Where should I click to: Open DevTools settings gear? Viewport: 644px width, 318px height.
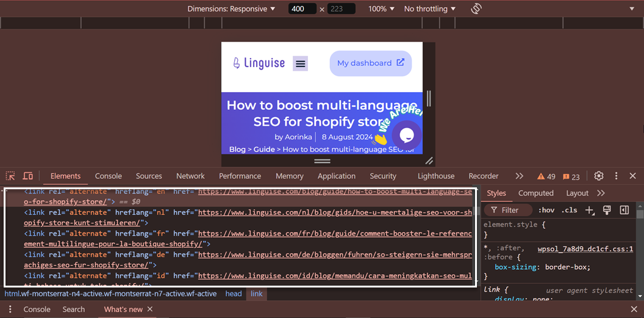point(599,176)
